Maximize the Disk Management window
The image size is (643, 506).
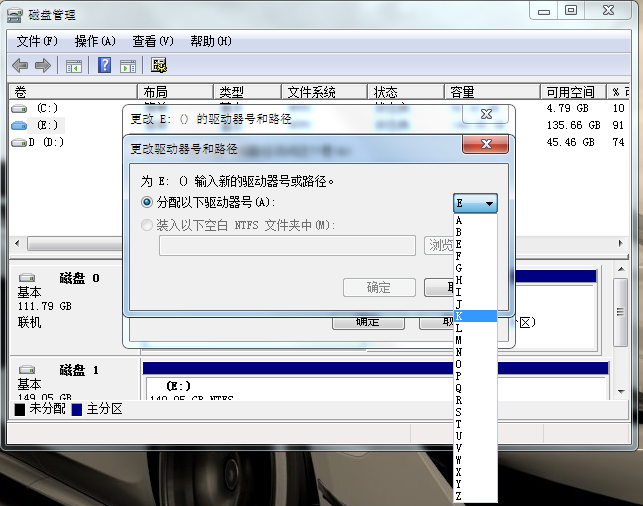pyautogui.click(x=571, y=11)
